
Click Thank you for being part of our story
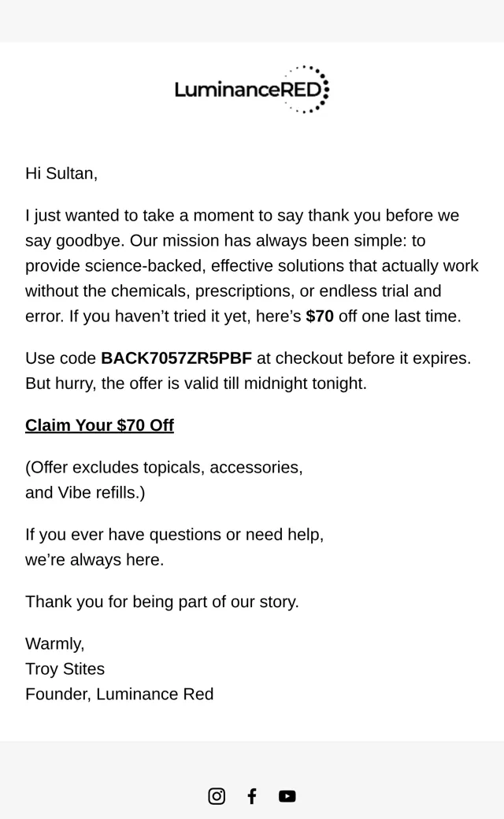162,602
